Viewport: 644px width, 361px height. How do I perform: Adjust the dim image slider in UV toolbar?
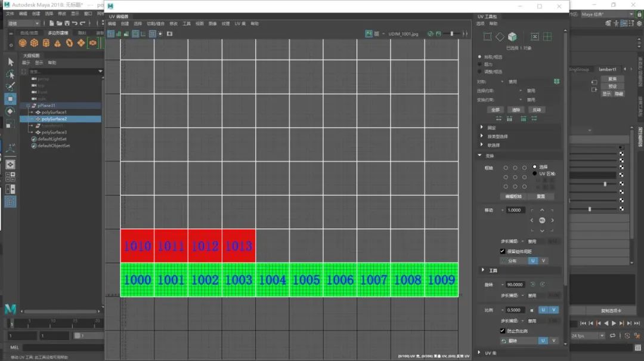[451, 34]
